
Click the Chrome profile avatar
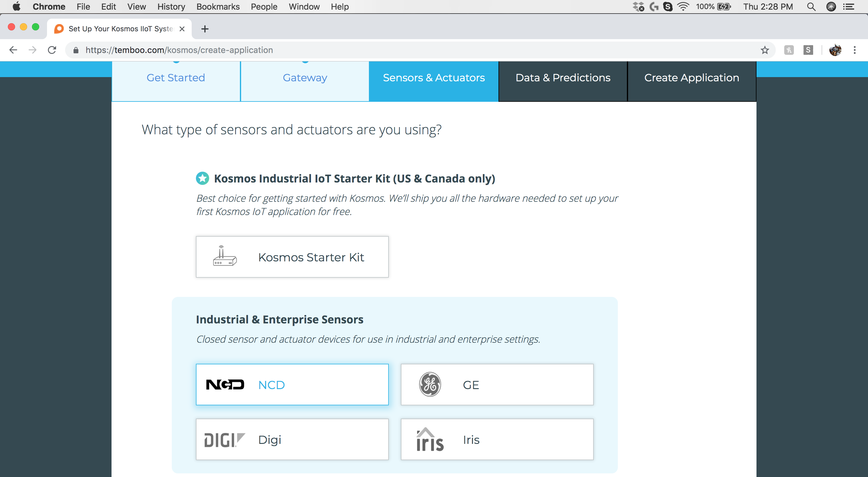(835, 50)
